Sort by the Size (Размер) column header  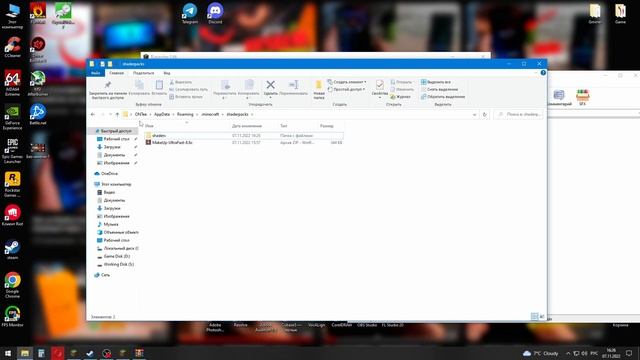[x=327, y=126]
